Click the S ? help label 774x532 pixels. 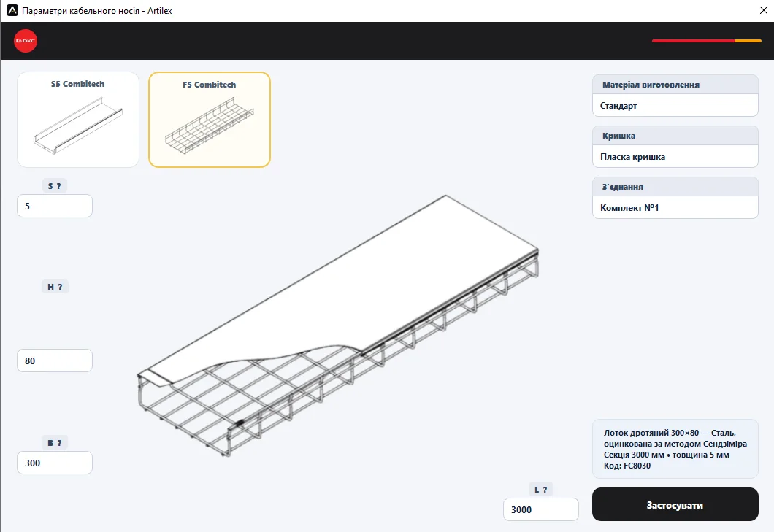[54, 186]
